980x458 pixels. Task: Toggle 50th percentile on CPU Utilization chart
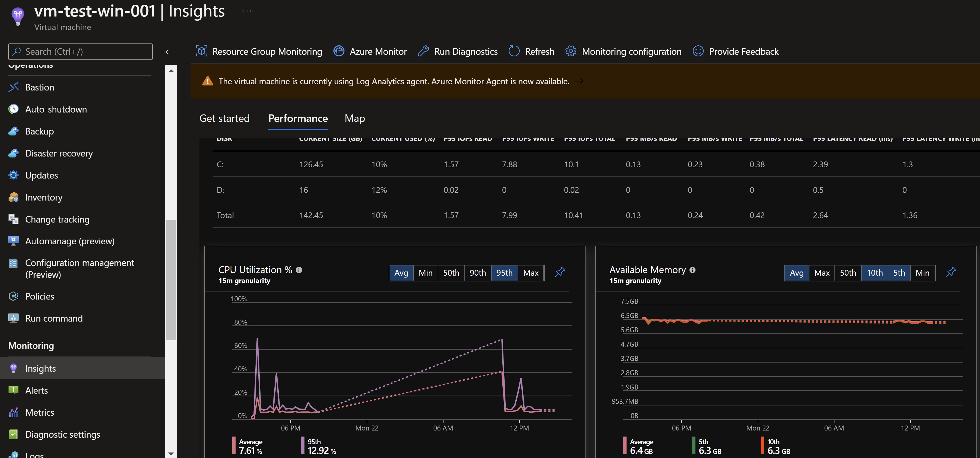[x=451, y=273]
